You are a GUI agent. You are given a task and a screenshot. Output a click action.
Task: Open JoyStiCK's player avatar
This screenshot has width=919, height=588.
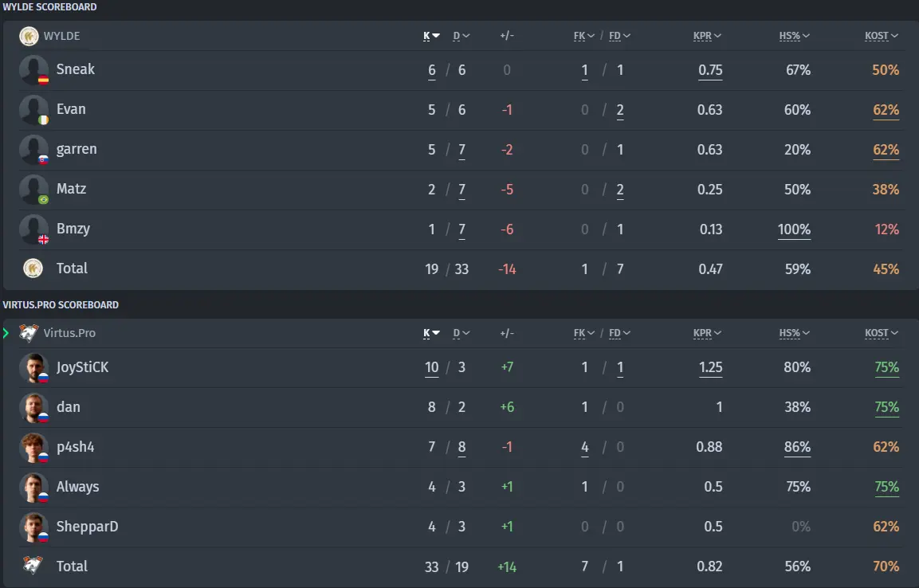point(33,368)
